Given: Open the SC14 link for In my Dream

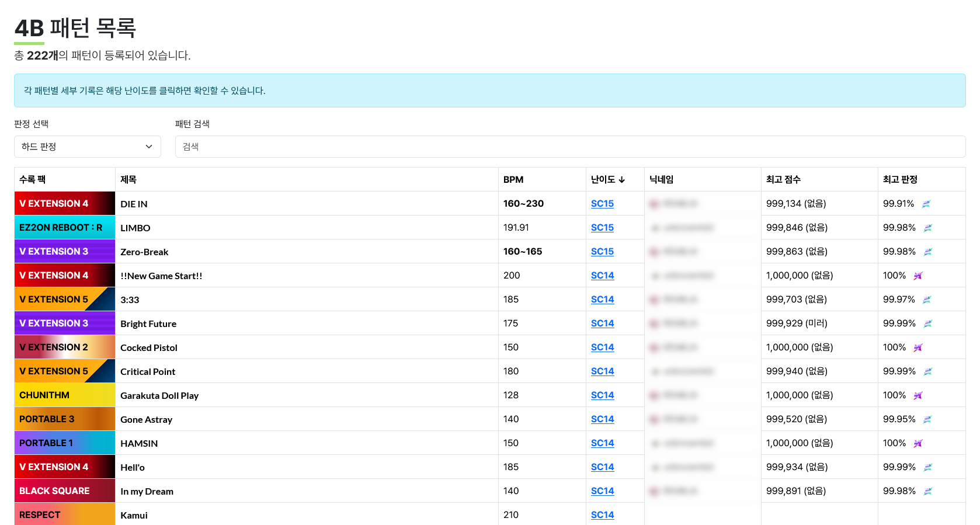Looking at the screenshot, I should coord(602,491).
